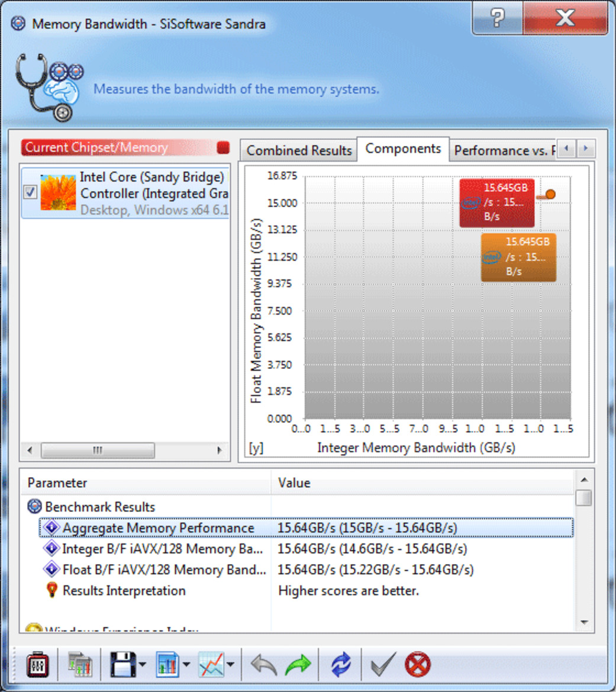This screenshot has width=616, height=692.
Task: Go back with the grey arrow
Action: coord(264,665)
